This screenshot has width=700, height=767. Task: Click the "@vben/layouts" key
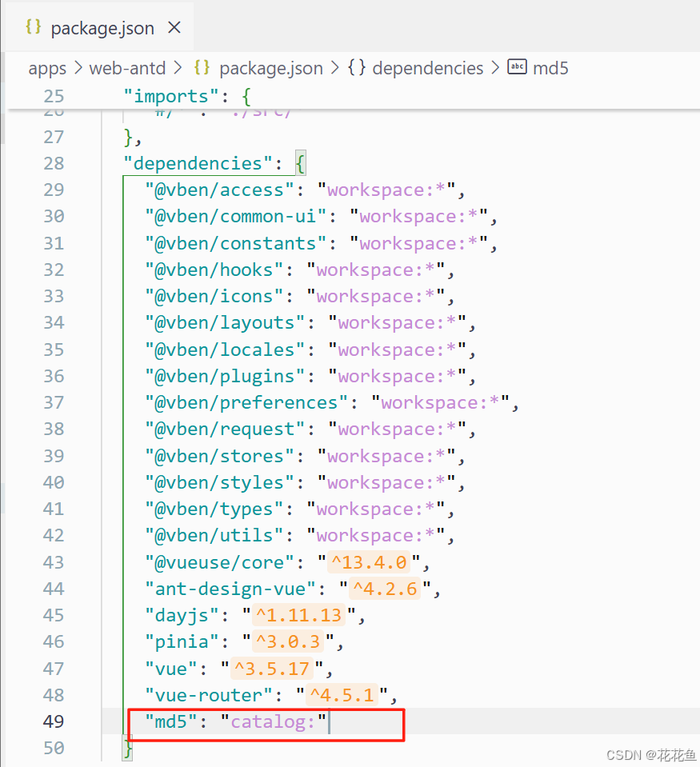[x=225, y=323]
